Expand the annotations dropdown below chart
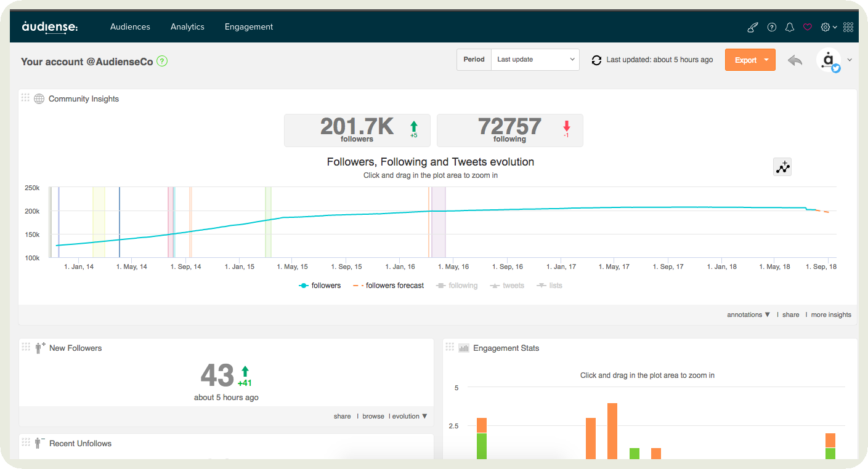 pos(748,315)
